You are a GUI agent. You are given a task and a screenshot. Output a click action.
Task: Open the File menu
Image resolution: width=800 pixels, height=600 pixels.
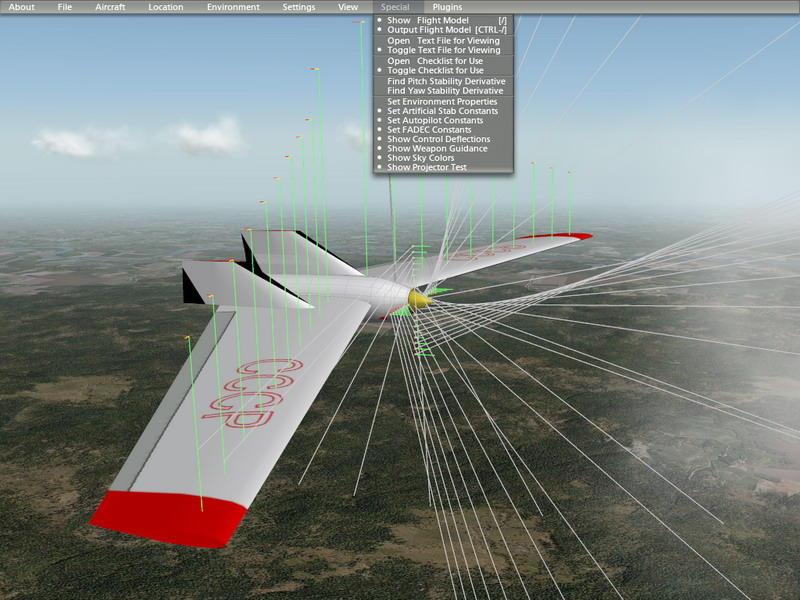(x=65, y=7)
